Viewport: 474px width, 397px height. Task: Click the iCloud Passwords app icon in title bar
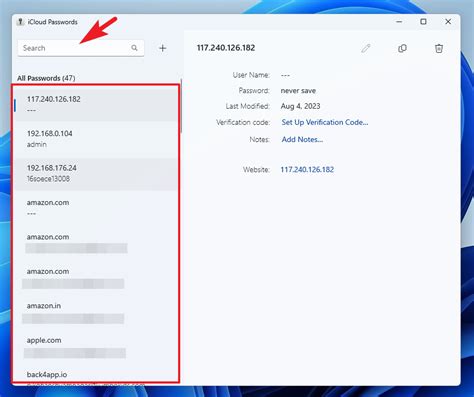20,22
